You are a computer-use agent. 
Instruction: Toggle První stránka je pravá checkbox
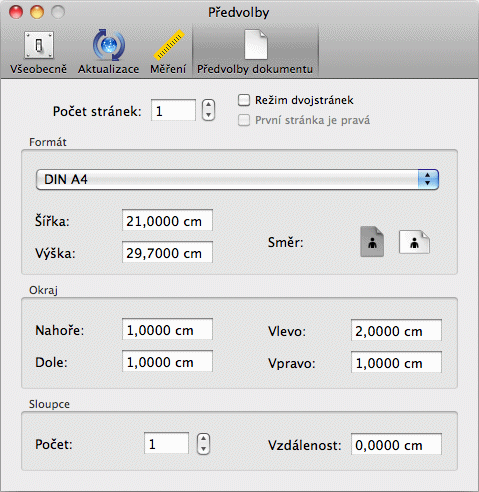pos(244,120)
